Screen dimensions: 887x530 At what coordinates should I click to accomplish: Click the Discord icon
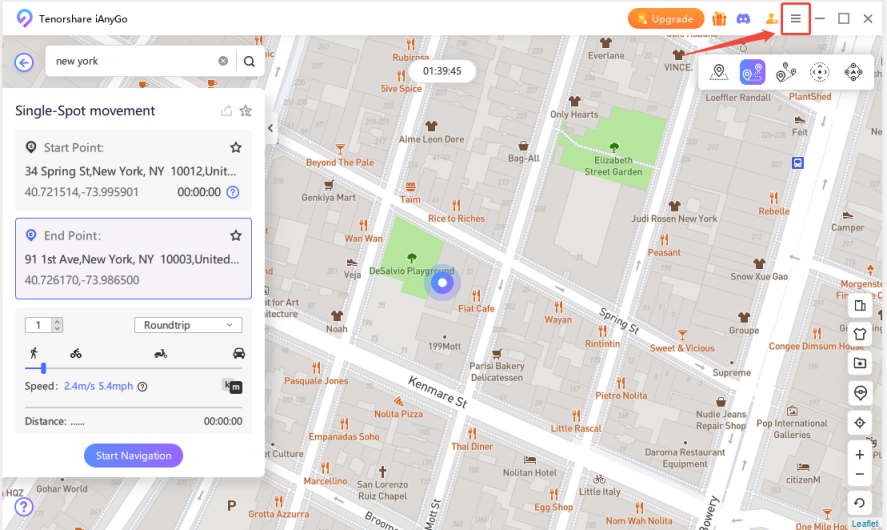pos(744,19)
